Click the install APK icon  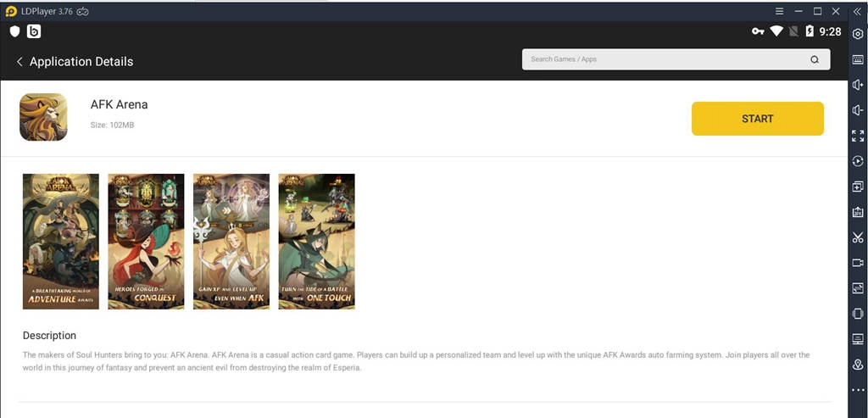pyautogui.click(x=858, y=212)
